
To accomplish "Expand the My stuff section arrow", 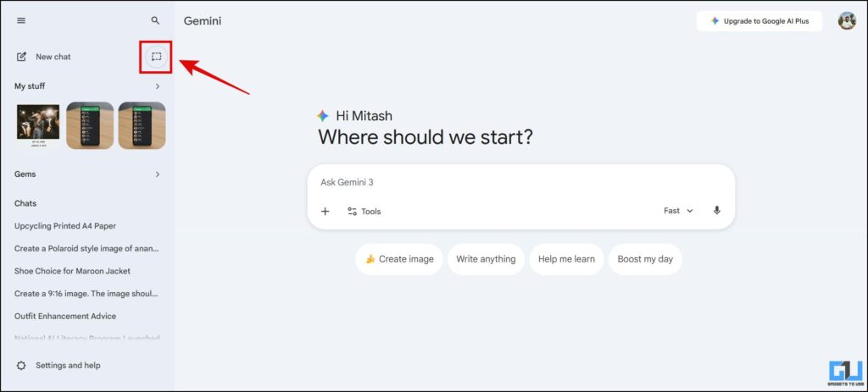I will (x=157, y=86).
